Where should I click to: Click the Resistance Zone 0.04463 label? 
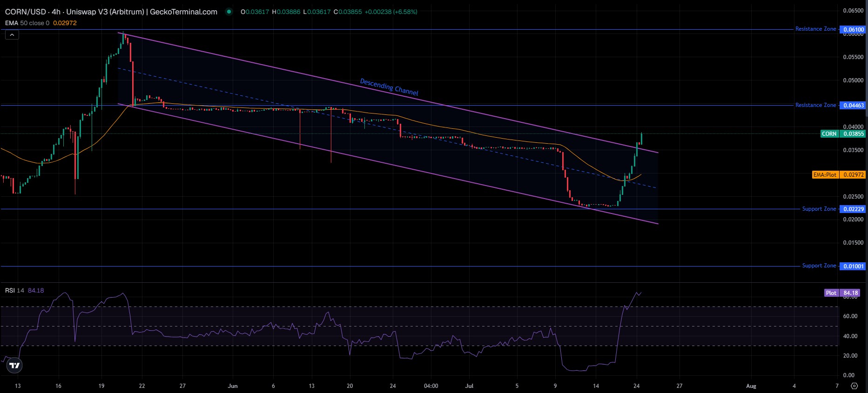pyautogui.click(x=815, y=105)
